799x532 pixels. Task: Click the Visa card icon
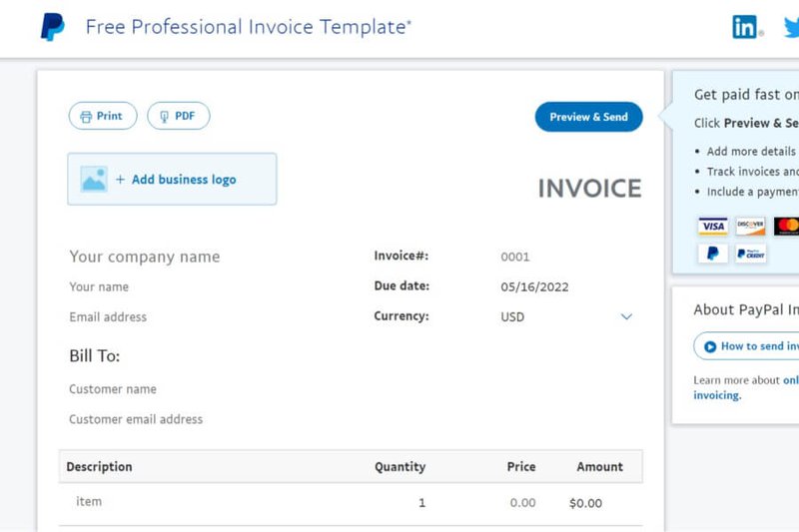[712, 226]
